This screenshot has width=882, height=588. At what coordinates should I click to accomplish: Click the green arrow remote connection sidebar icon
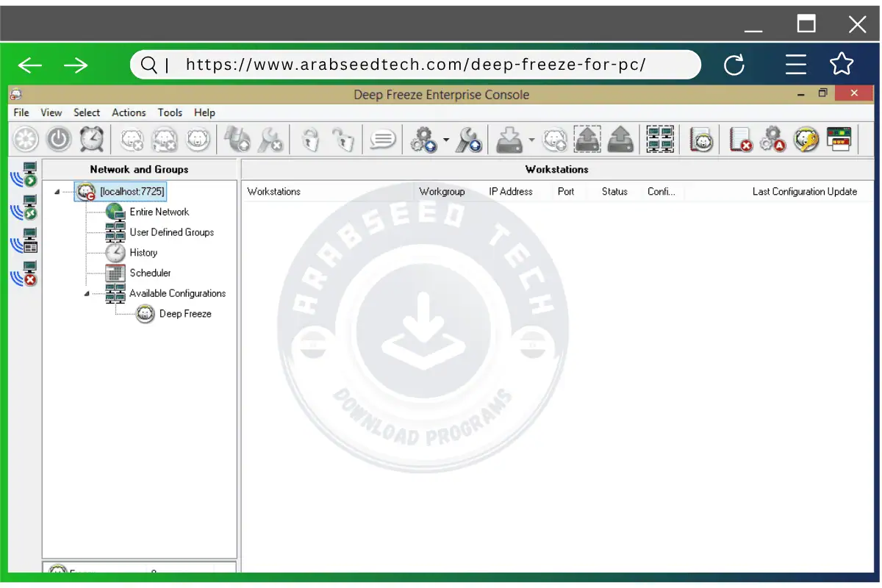click(24, 175)
